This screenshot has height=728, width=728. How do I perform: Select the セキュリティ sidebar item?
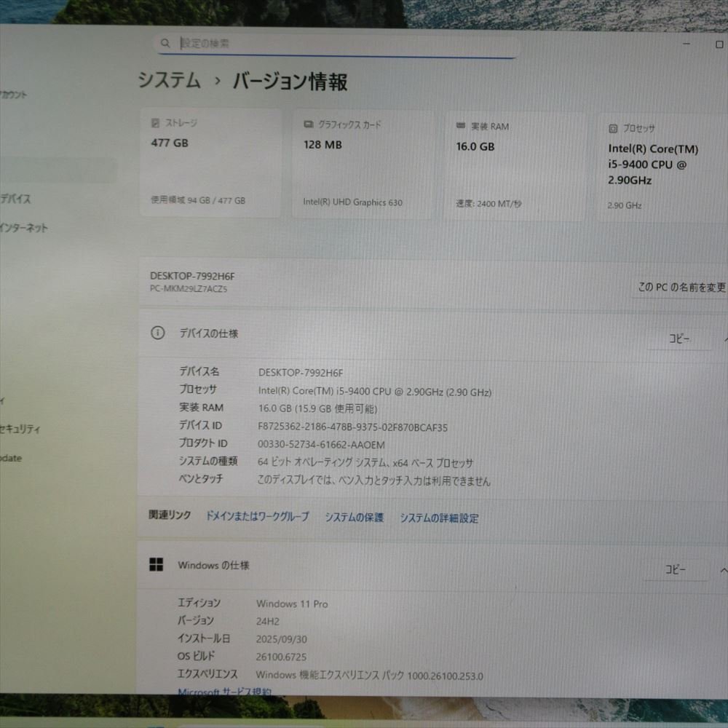coord(20,429)
